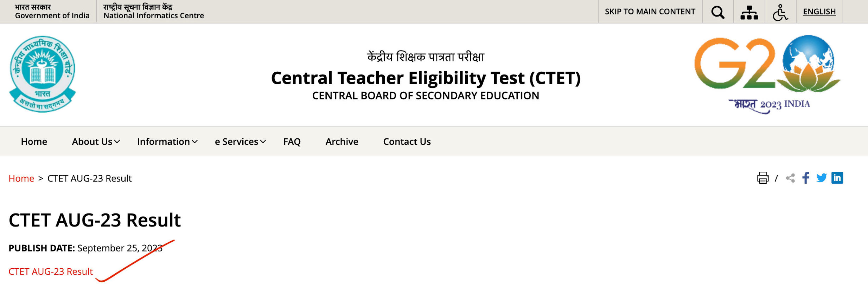
Task: Switch to the FAQ menu item
Action: click(x=292, y=141)
